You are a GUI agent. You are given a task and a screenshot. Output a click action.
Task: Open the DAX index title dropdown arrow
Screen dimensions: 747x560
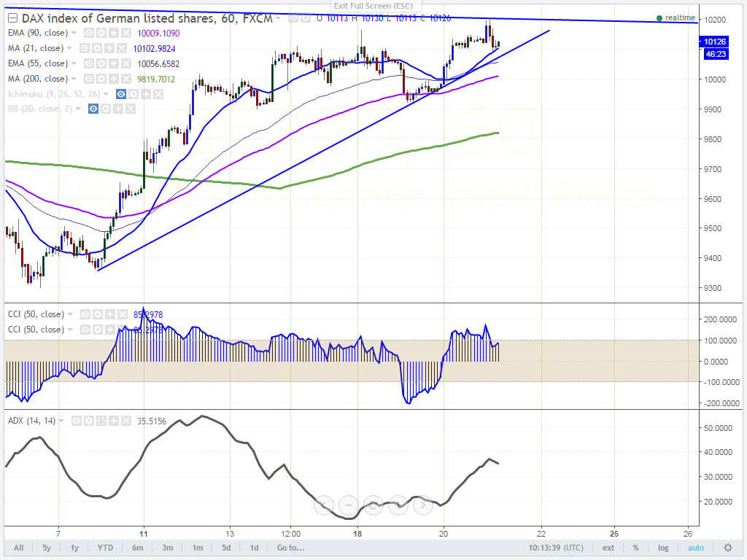tap(278, 18)
